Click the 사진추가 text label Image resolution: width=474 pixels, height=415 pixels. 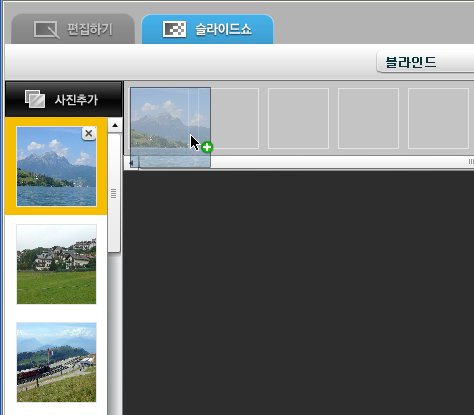tap(76, 99)
